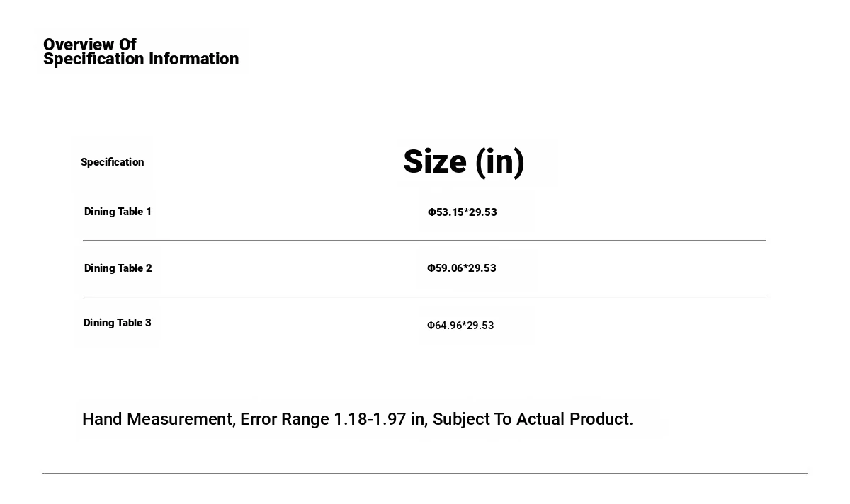Viewport: 850px width, 504px height.
Task: Click the divider line below Dining Table 1
Action: tap(424, 241)
